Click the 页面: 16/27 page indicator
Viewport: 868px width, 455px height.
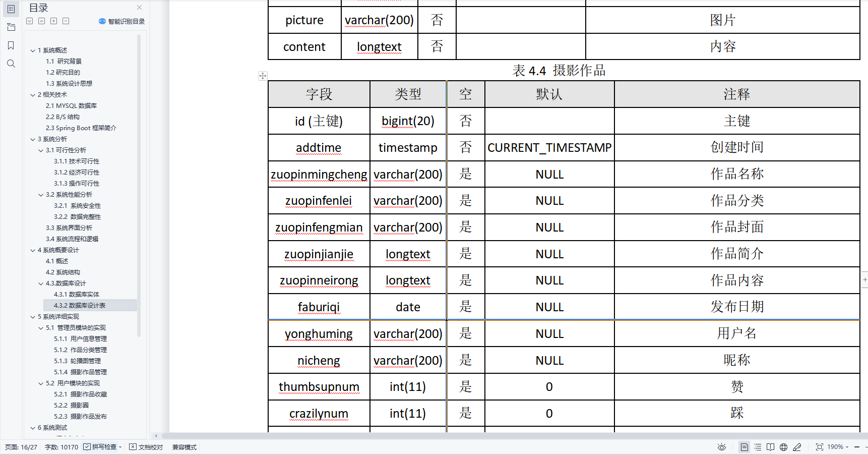(x=21, y=447)
